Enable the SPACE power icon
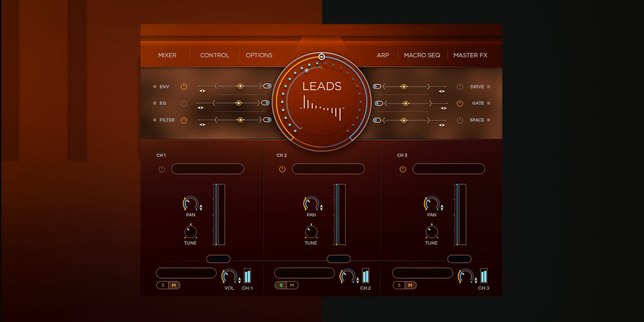The width and height of the screenshot is (644, 322). [x=460, y=120]
